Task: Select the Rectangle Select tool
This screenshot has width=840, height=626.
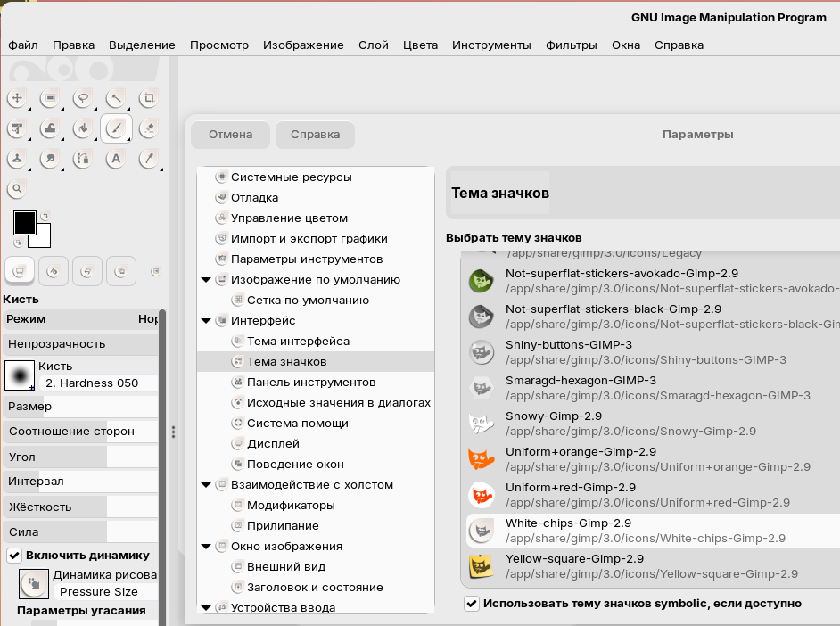Action: pyautogui.click(x=50, y=98)
